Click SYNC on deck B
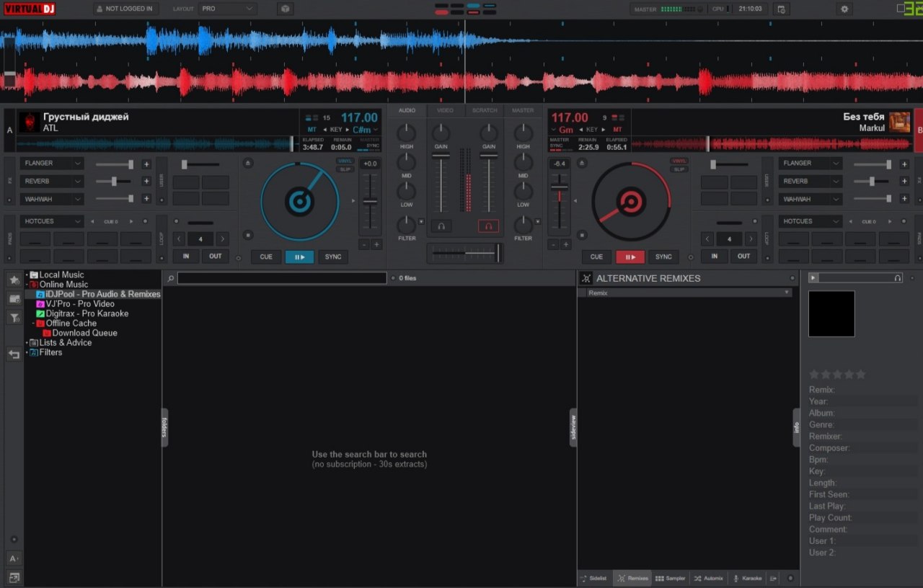923x588 pixels. 663,257
